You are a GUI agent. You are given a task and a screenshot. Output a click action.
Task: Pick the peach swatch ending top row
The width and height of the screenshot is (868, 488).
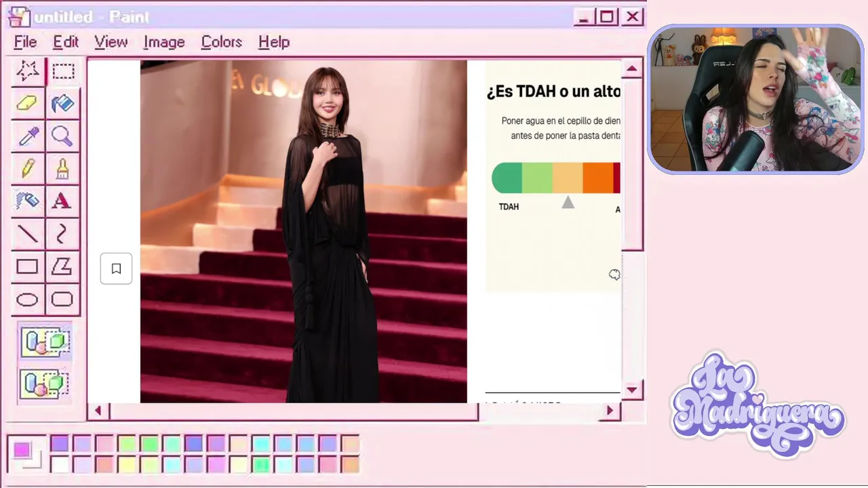[350, 444]
